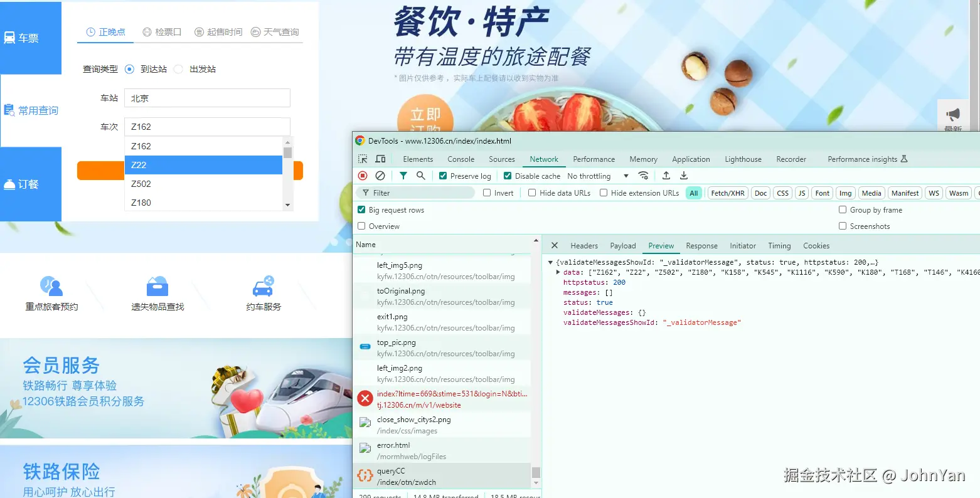980x498 pixels.
Task: Enable Hide data URLs checkbox
Action: pos(532,193)
